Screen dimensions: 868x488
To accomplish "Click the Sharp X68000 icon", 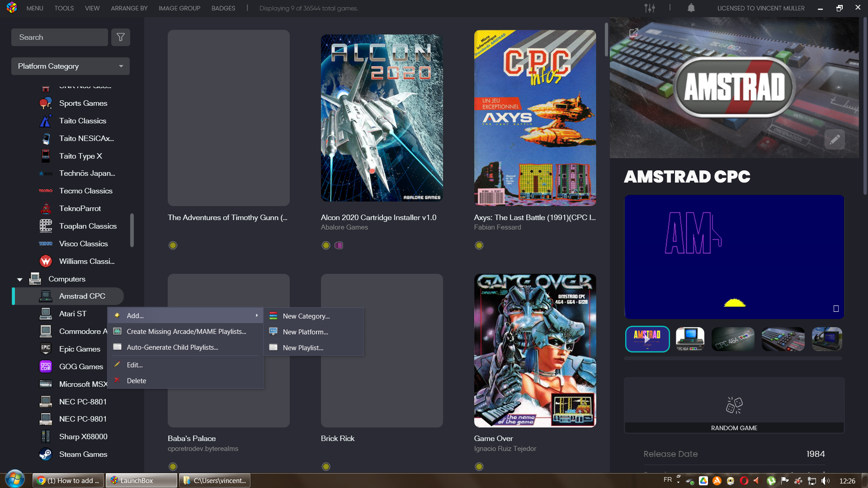I will click(x=46, y=437).
